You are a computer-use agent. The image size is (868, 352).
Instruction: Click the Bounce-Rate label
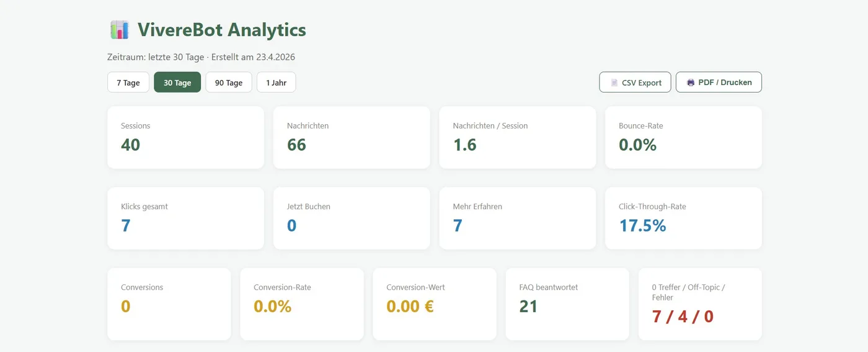(x=640, y=125)
